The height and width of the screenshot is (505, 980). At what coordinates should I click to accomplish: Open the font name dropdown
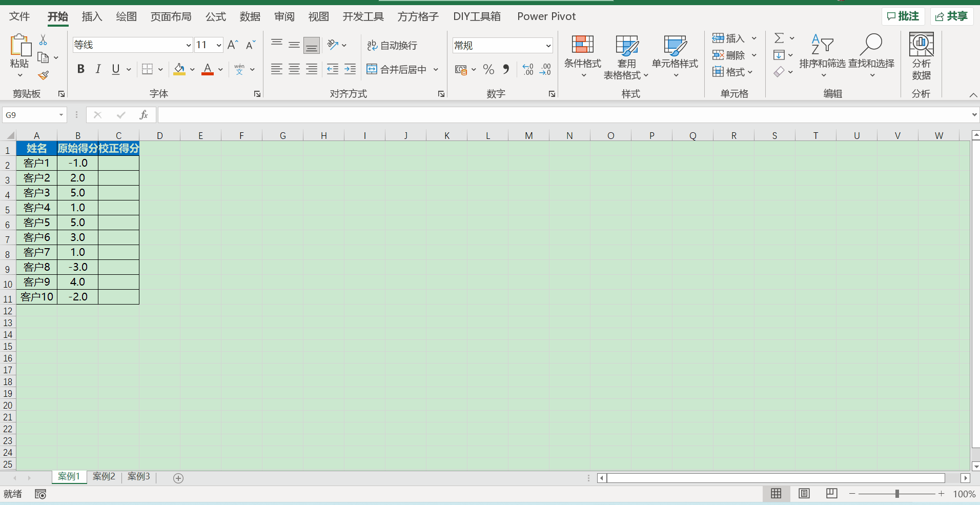click(x=188, y=45)
